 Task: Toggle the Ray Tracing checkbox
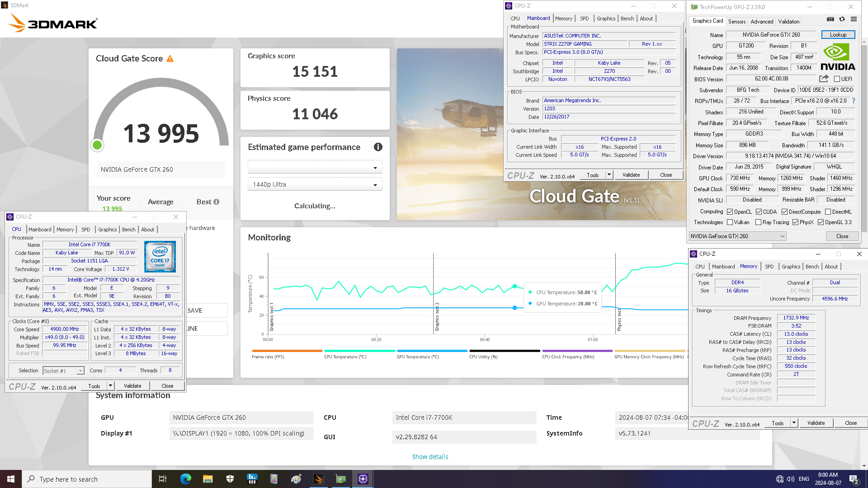(758, 222)
